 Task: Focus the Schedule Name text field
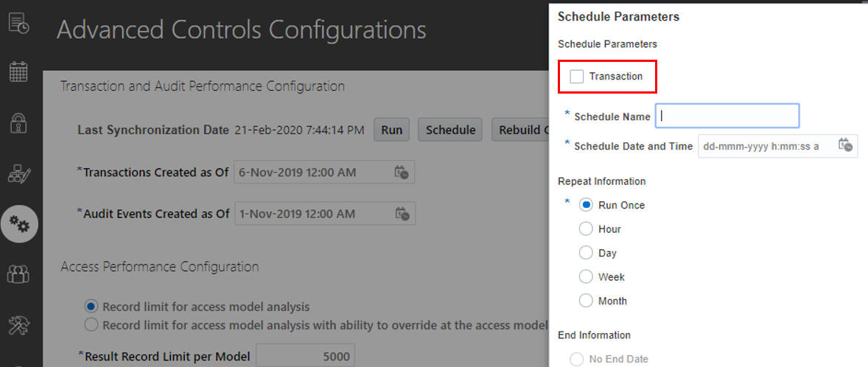tap(727, 116)
